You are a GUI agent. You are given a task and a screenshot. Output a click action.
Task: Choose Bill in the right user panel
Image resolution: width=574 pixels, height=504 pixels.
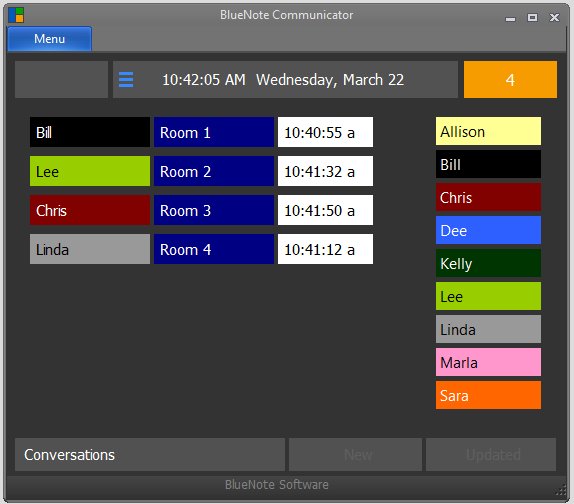(488, 164)
